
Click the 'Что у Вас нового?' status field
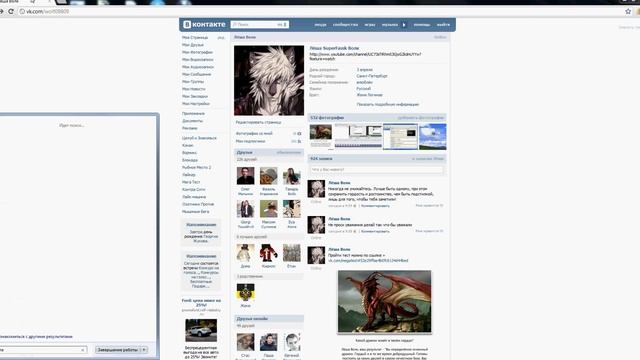pos(376,169)
